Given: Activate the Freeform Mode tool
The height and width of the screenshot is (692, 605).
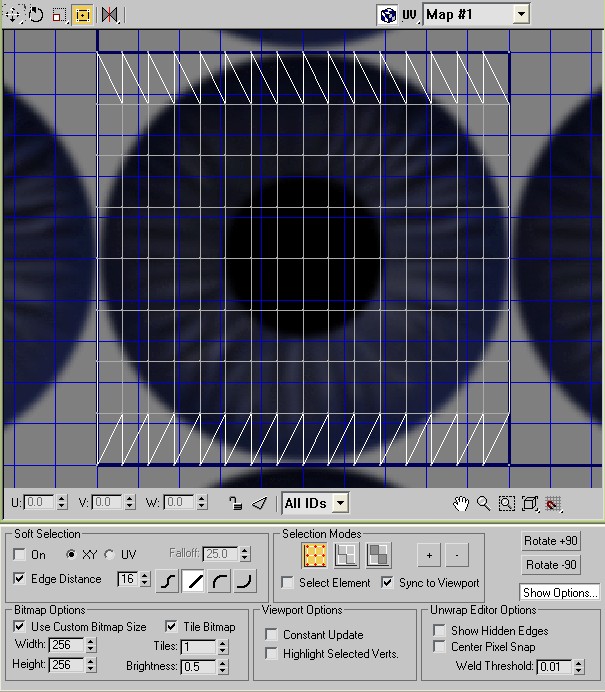Looking at the screenshot, I should [x=83, y=15].
